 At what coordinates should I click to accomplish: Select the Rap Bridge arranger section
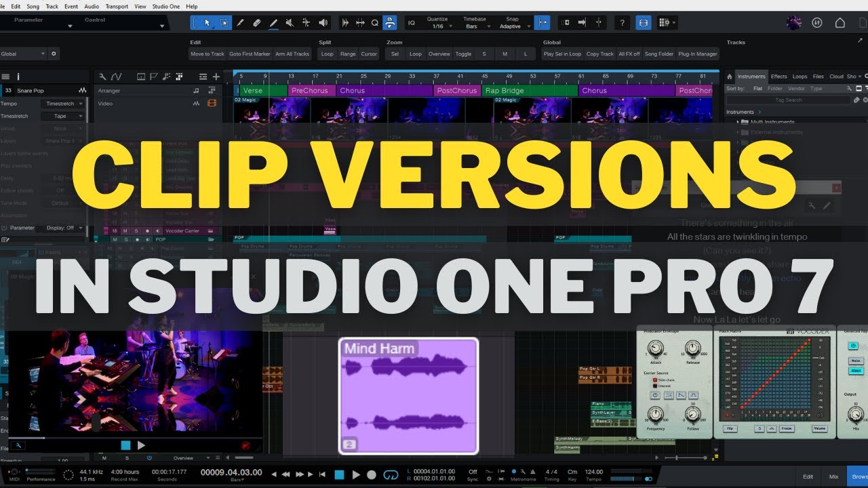pyautogui.click(x=530, y=90)
